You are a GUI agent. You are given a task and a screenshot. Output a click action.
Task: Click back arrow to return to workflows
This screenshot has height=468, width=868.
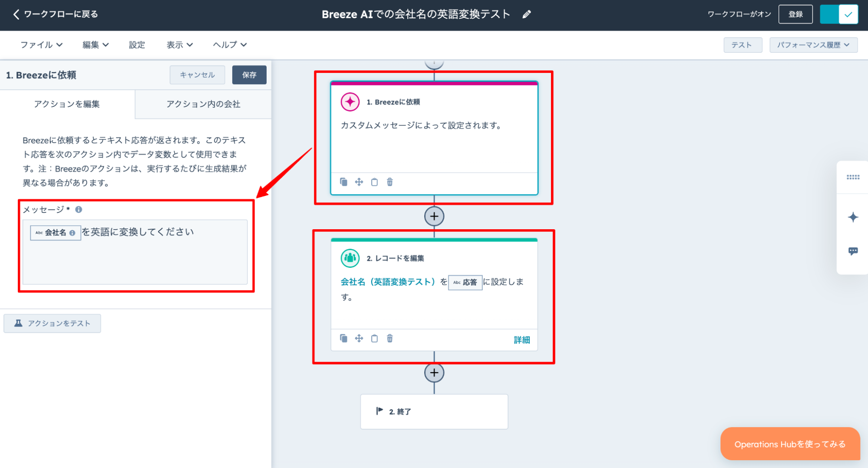point(16,14)
